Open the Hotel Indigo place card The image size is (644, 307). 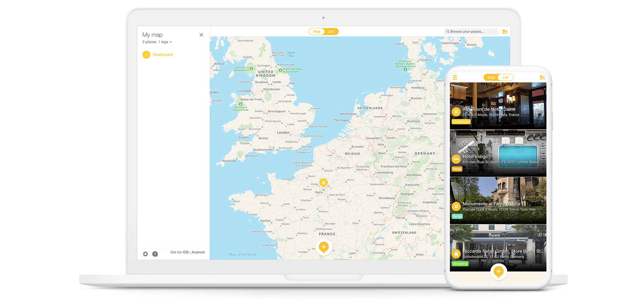click(498, 153)
